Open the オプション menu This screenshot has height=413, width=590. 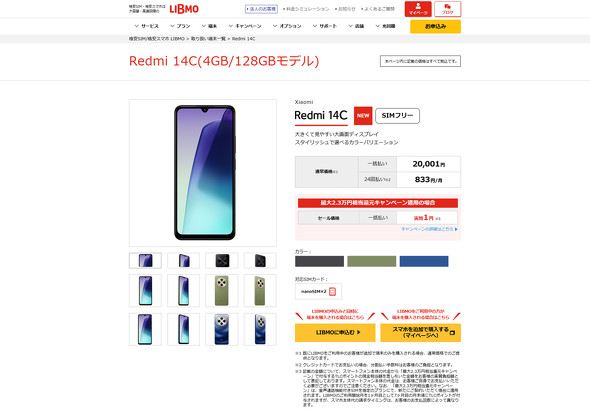[287, 26]
